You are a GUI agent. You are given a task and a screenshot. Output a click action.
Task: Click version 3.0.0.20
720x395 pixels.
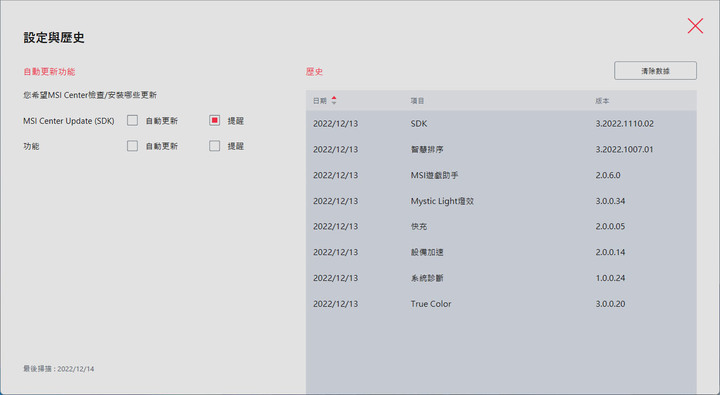tap(610, 304)
